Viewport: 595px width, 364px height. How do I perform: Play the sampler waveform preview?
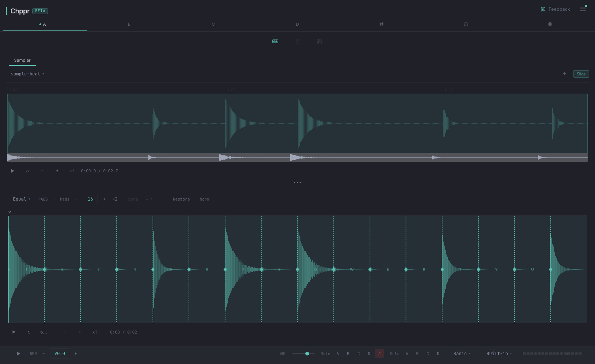(x=12, y=171)
